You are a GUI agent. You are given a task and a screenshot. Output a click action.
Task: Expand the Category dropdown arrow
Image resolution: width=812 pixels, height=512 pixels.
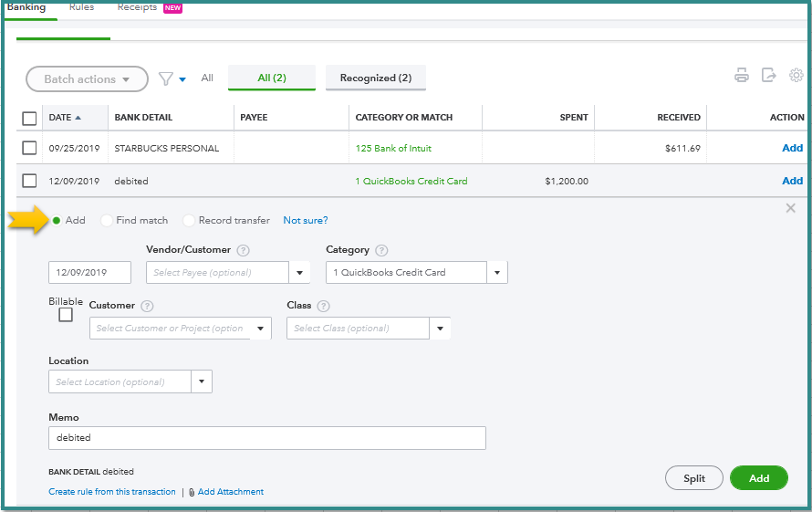497,273
